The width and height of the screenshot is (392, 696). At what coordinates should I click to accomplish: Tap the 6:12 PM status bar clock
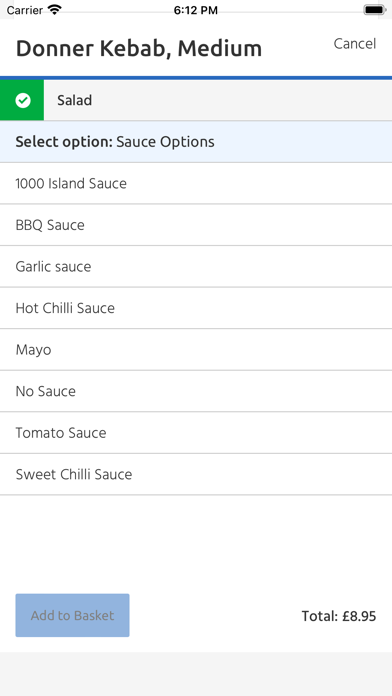[x=196, y=10]
